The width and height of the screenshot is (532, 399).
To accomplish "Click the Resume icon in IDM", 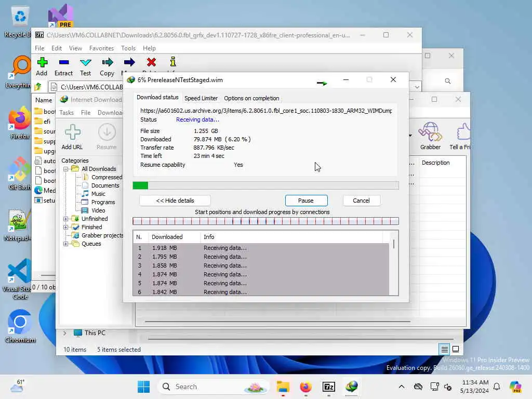I will 107,132.
